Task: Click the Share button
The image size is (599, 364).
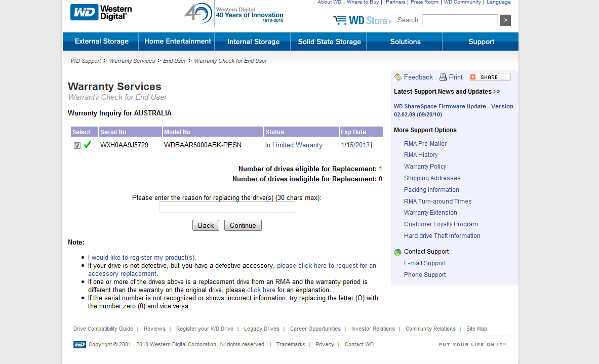Action: [x=490, y=77]
